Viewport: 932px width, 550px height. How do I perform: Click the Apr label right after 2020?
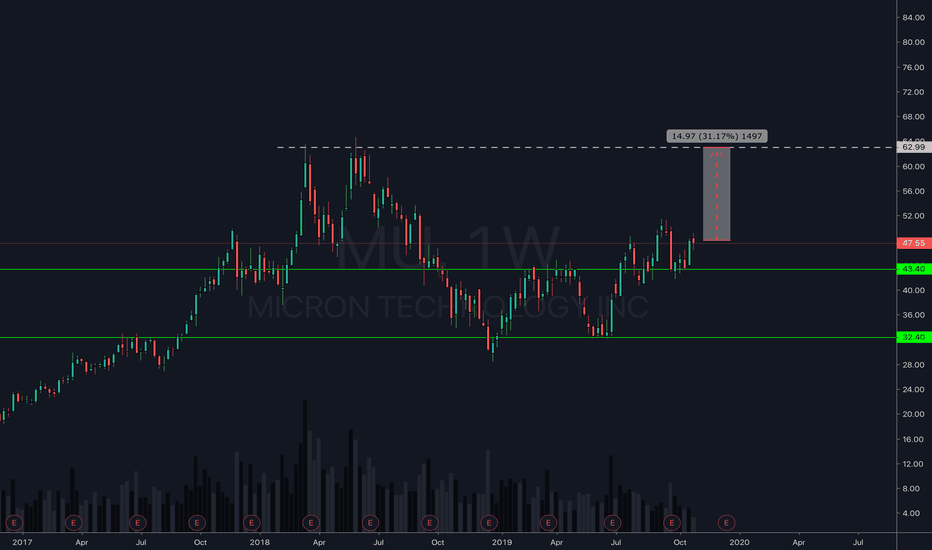(x=799, y=542)
